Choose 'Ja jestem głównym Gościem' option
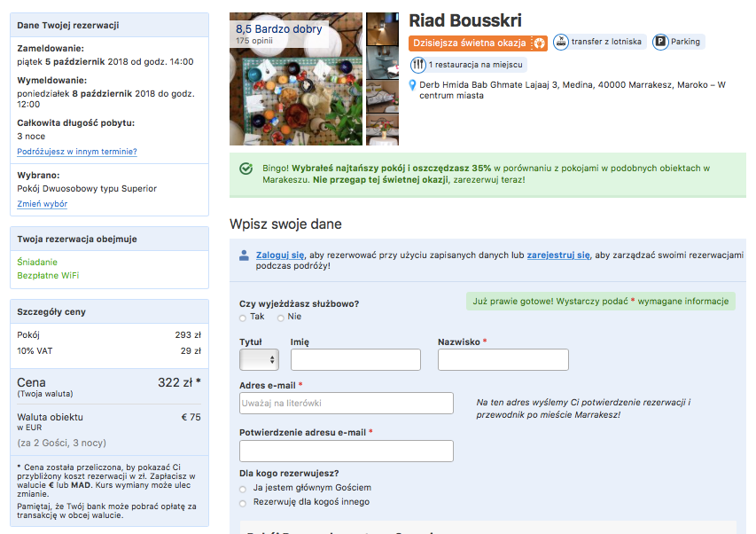The width and height of the screenshot is (756, 534). pos(244,489)
